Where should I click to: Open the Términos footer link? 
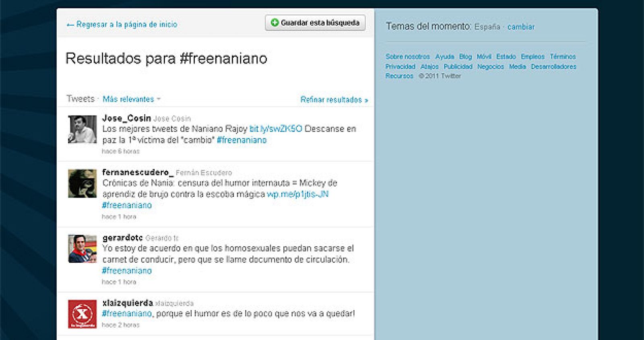[x=563, y=56]
